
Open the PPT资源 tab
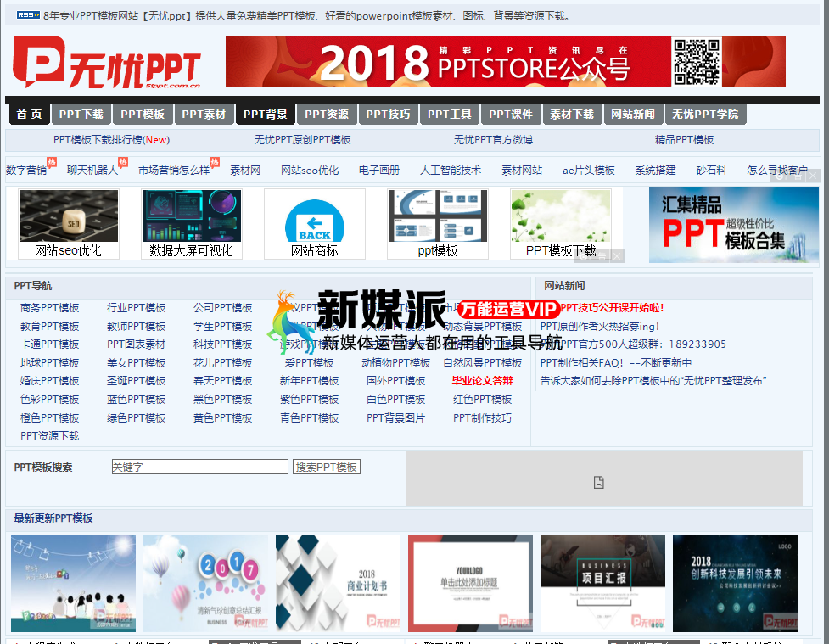pos(326,115)
